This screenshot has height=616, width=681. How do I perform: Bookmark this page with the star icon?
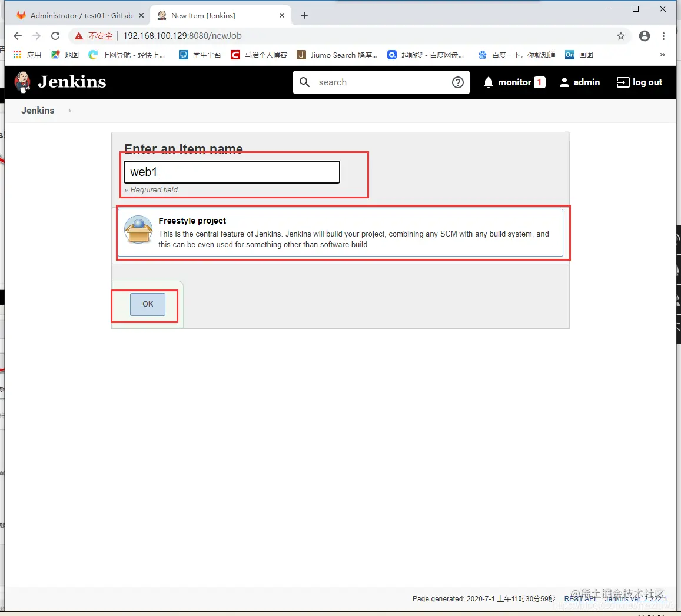620,36
